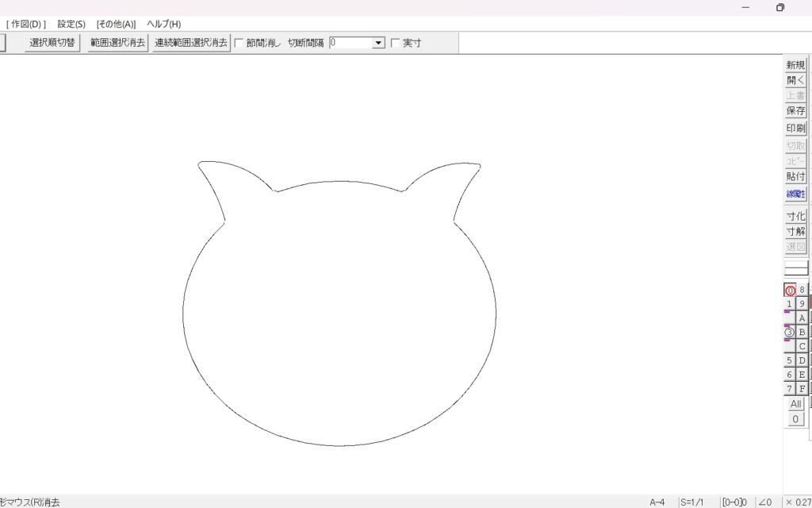The width and height of the screenshot is (812, 508).
Task: Enable the 節間消し checkbox
Action: 239,43
